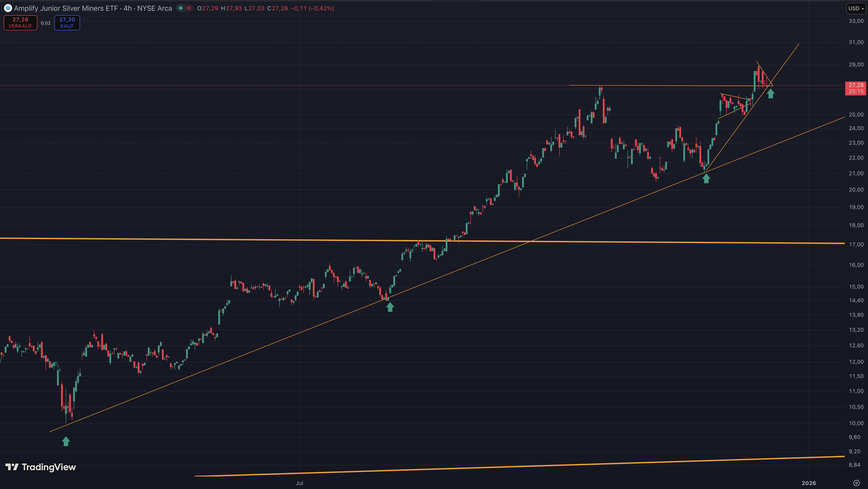Viewport: 868px width, 489px height.
Task: Select green arrow marker beside current price
Action: pyautogui.click(x=771, y=94)
